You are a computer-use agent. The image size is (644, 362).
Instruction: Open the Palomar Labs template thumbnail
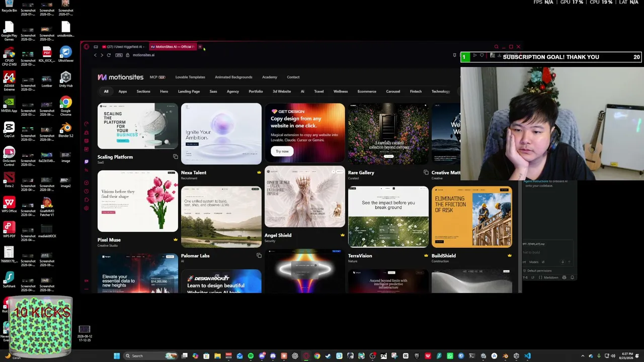click(x=221, y=217)
